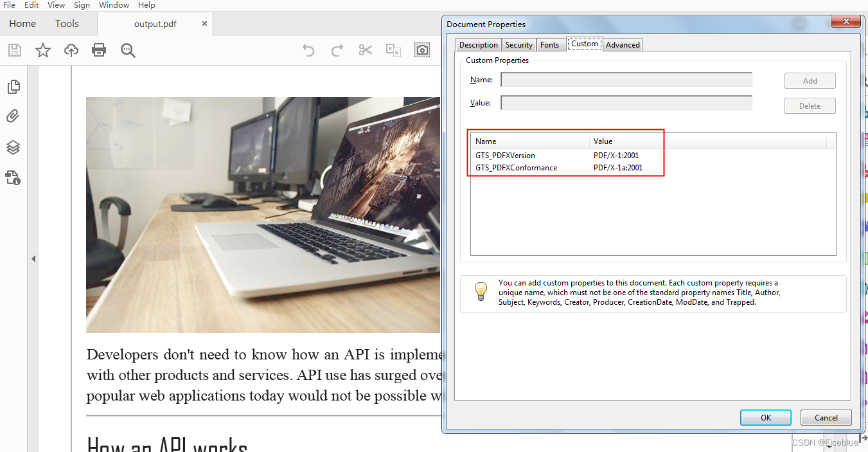Click Cancel in Document Properties
This screenshot has height=452, width=868.
(x=826, y=417)
